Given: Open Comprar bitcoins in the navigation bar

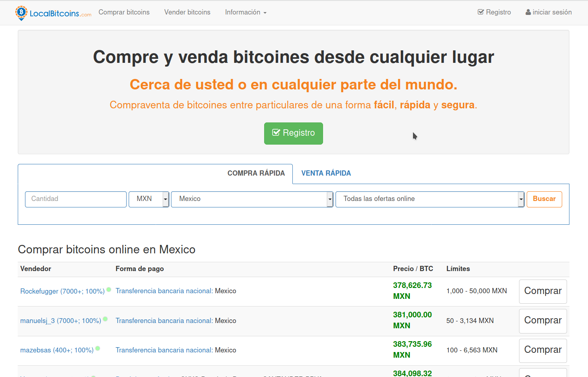Looking at the screenshot, I should pyautogui.click(x=124, y=12).
